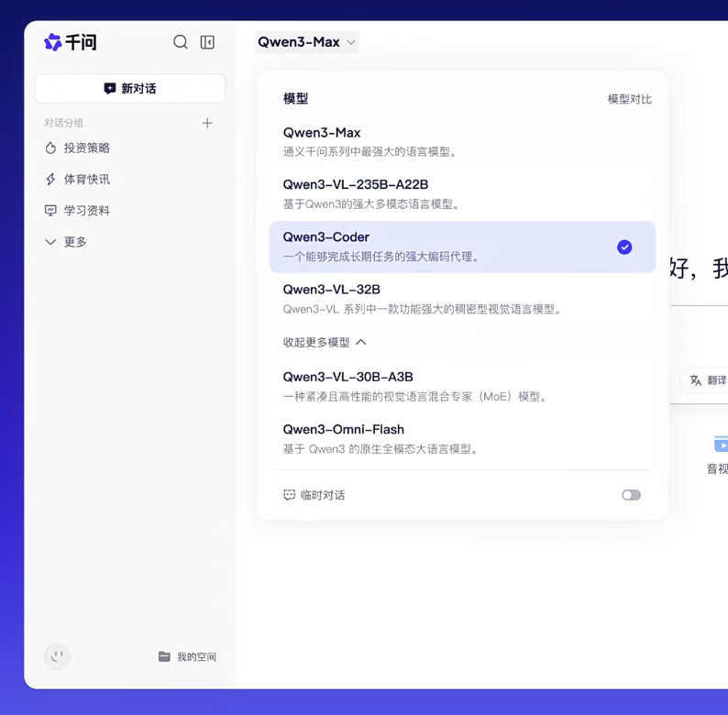728x715 pixels.
Task: Add a new conversation group with plus icon
Action: pos(207,123)
